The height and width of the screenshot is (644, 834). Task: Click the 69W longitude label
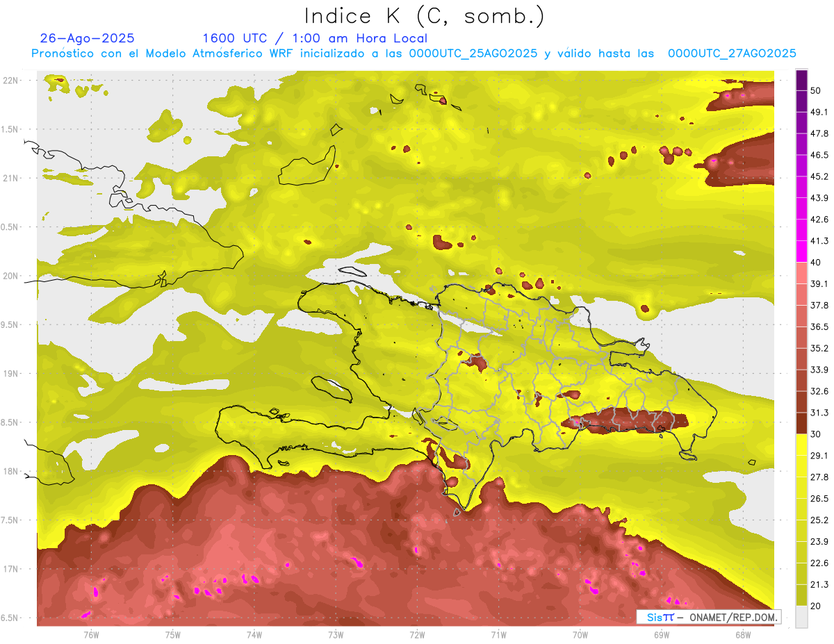tap(662, 634)
